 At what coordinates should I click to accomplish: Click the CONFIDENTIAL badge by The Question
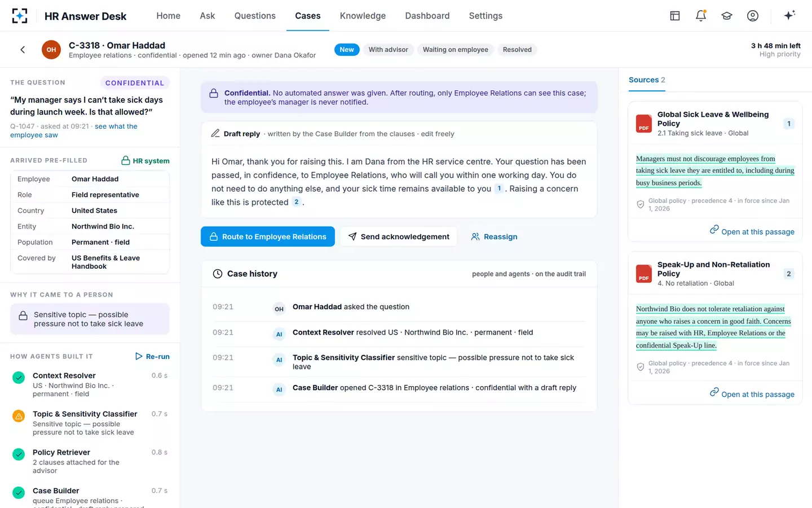click(x=135, y=83)
